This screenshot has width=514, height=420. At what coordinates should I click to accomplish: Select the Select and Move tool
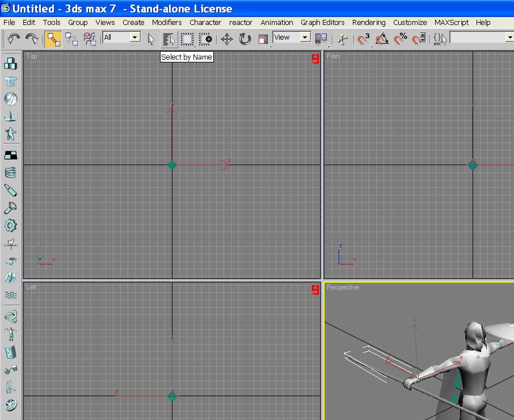pos(226,39)
